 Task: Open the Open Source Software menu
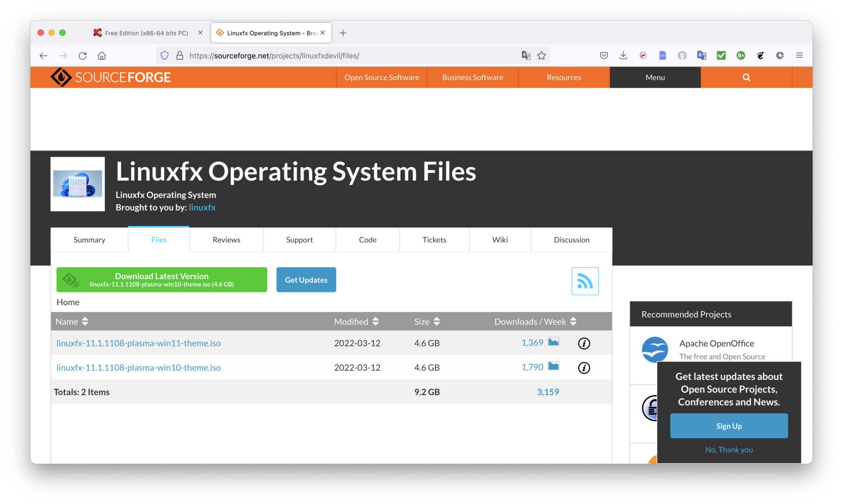point(382,77)
